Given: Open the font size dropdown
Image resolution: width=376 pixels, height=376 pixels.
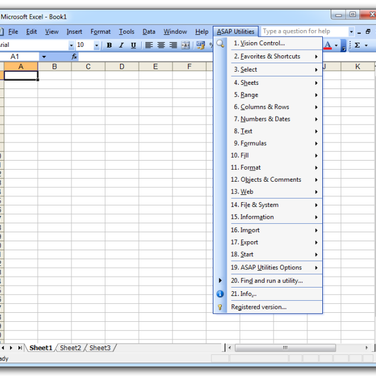Looking at the screenshot, I should (x=96, y=45).
